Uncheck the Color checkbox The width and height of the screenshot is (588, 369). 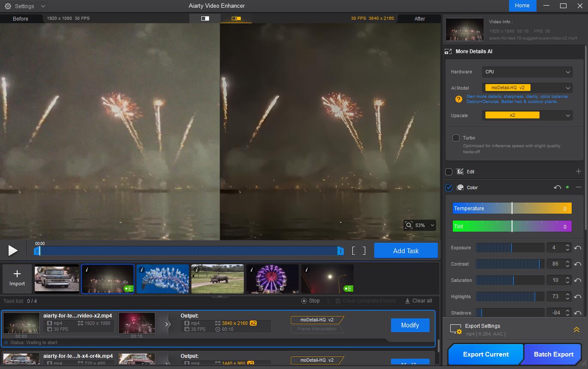point(449,188)
